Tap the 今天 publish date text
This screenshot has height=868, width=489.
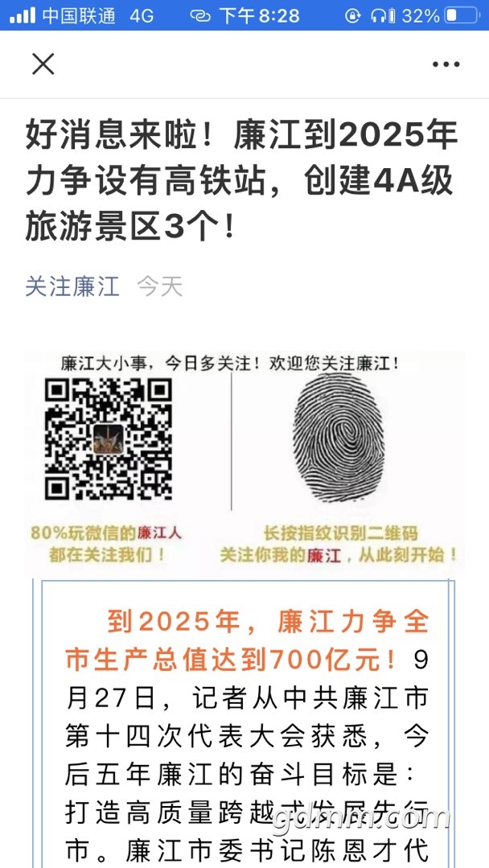(160, 286)
